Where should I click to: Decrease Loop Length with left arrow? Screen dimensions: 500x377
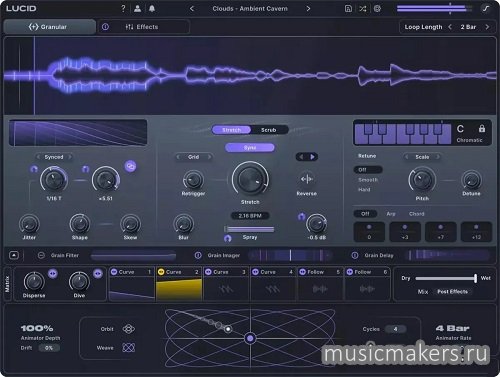450,27
